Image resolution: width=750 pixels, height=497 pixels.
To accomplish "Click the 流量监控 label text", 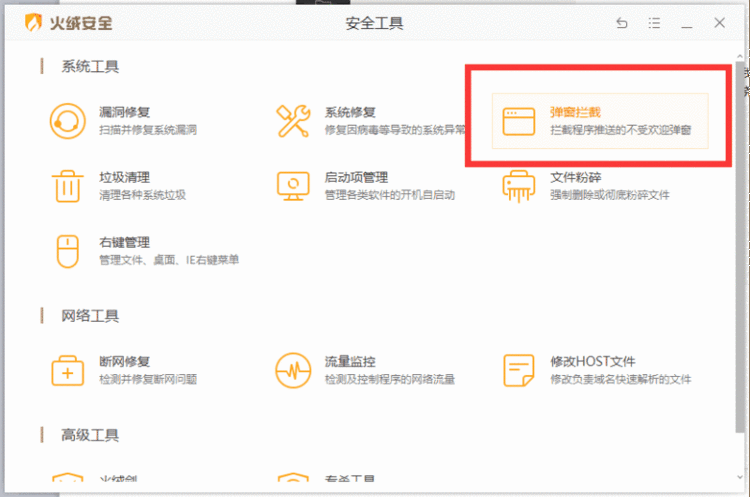I will tap(350, 361).
